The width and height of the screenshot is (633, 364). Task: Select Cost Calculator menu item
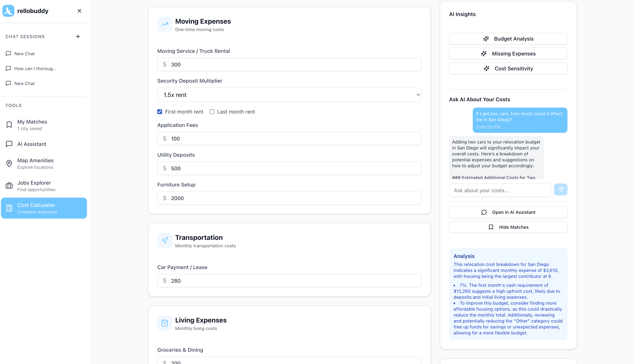point(44,208)
